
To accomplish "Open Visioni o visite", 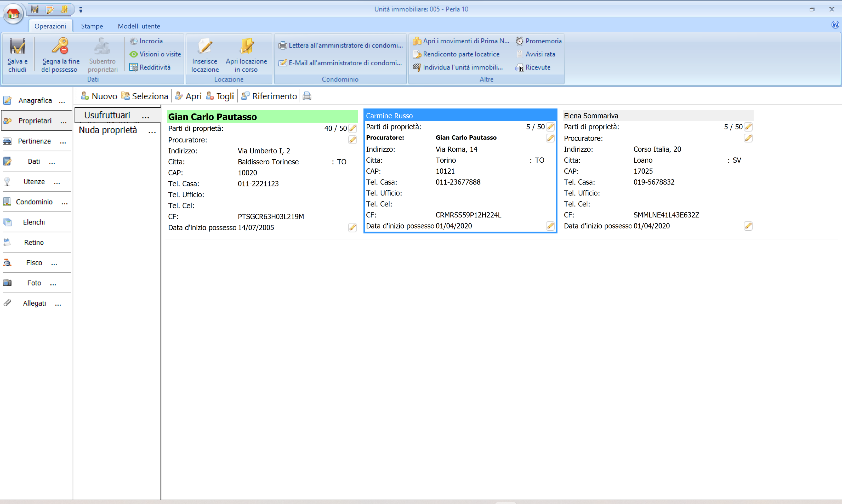I will tap(156, 54).
